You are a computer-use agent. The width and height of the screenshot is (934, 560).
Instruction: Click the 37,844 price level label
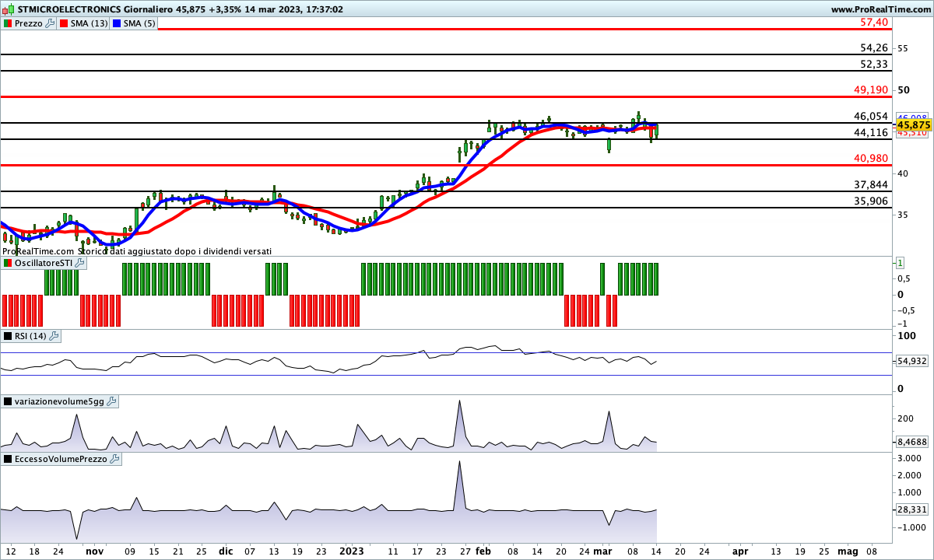(x=871, y=185)
